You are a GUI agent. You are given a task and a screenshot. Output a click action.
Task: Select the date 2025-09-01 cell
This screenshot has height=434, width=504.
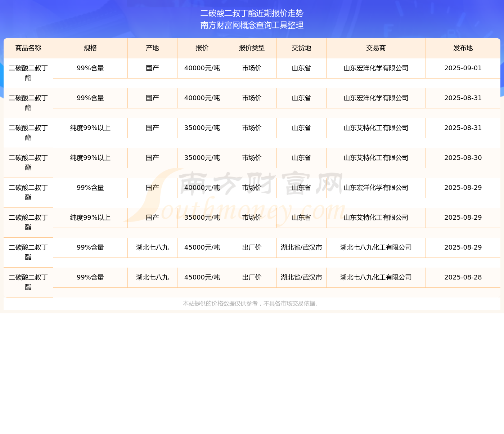pos(463,68)
